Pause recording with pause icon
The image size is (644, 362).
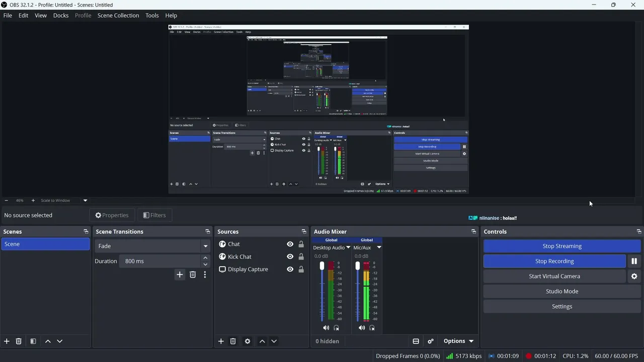pyautogui.click(x=634, y=261)
